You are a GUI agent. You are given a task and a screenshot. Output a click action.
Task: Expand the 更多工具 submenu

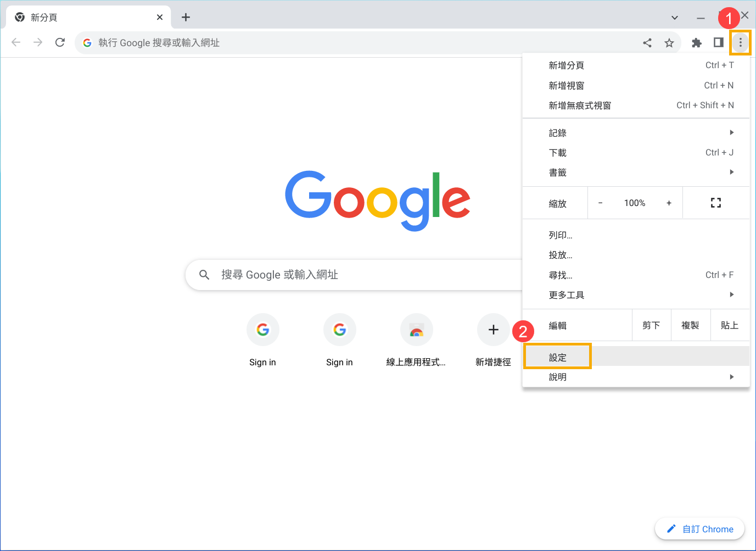point(636,295)
